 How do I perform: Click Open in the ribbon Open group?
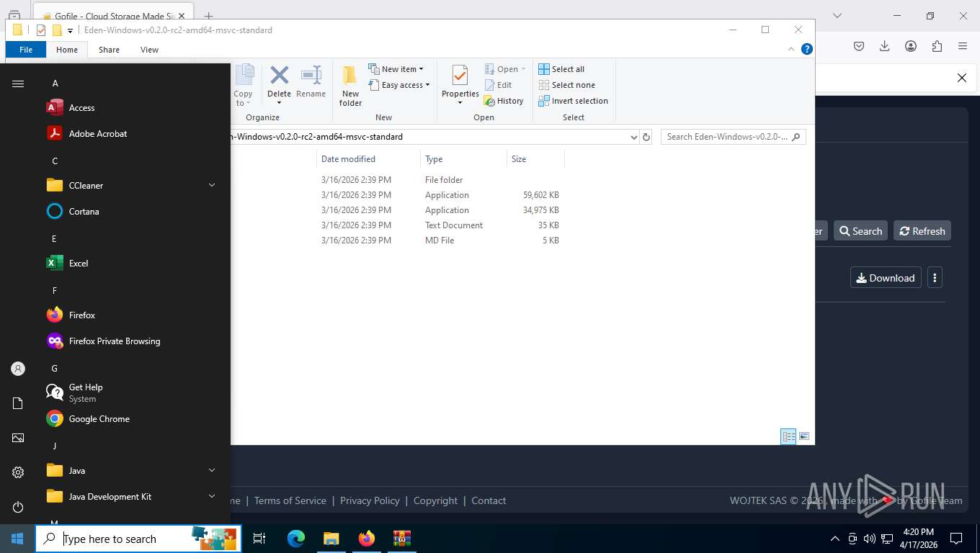point(504,69)
